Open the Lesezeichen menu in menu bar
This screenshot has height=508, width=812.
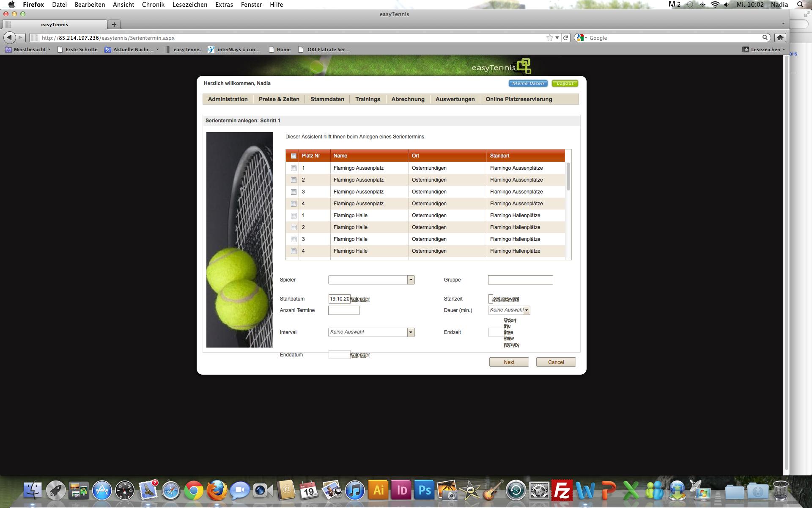point(189,5)
